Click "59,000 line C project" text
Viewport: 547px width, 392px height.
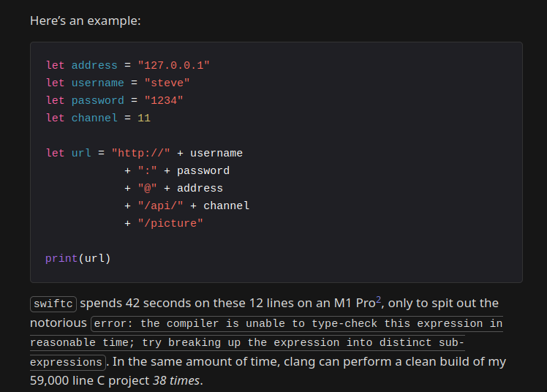[x=89, y=380]
